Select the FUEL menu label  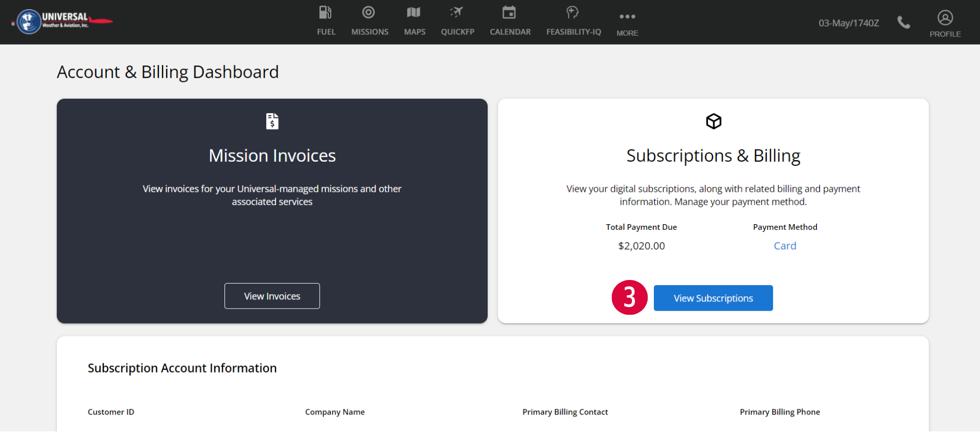(x=326, y=32)
